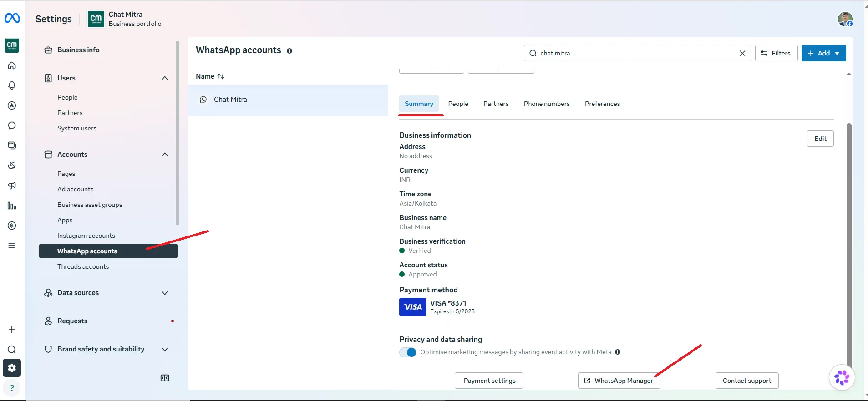868x401 pixels.
Task: Click info icon next to Optimise marketing messages
Action: 618,352
